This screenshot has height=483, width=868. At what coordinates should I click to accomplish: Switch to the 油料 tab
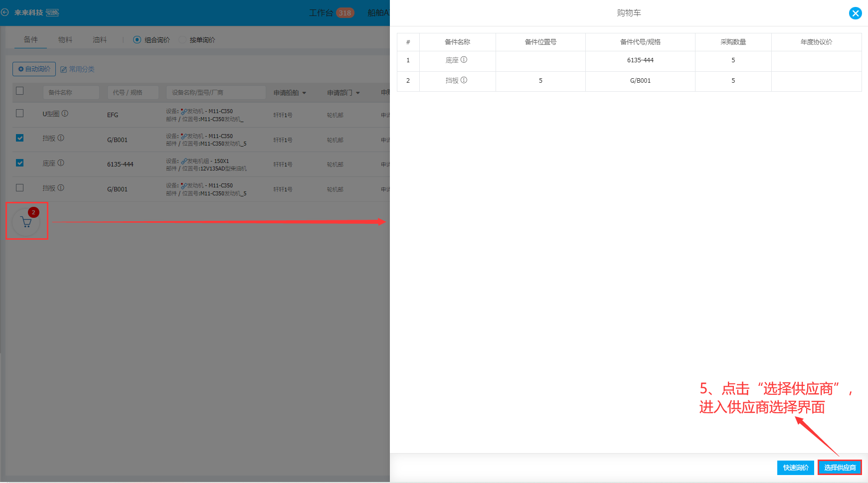point(100,40)
